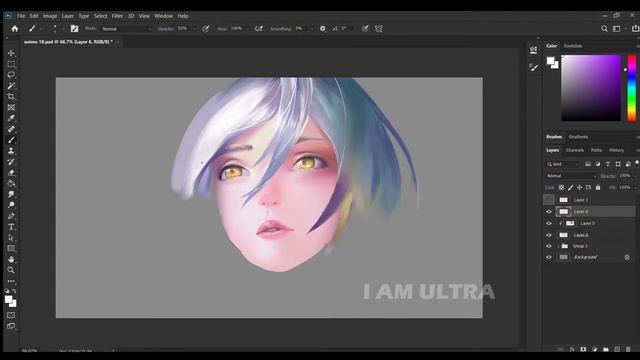
Task: Create new adjustment layer icon
Action: 594,349
